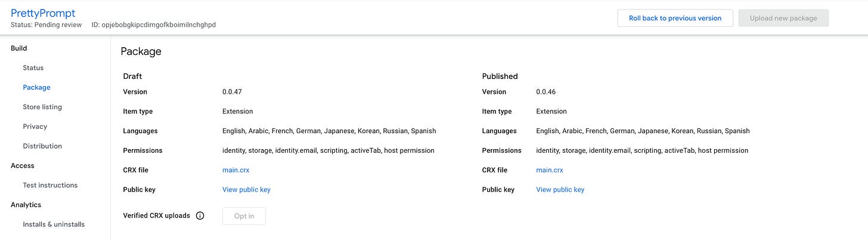Open View public key link under Draft
868x240 pixels.
click(246, 190)
